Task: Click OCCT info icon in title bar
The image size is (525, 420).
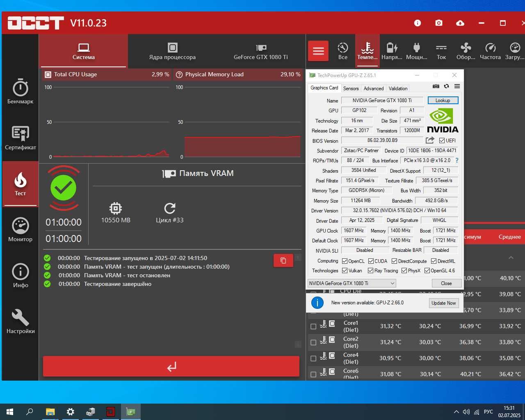Action: pyautogui.click(x=418, y=23)
